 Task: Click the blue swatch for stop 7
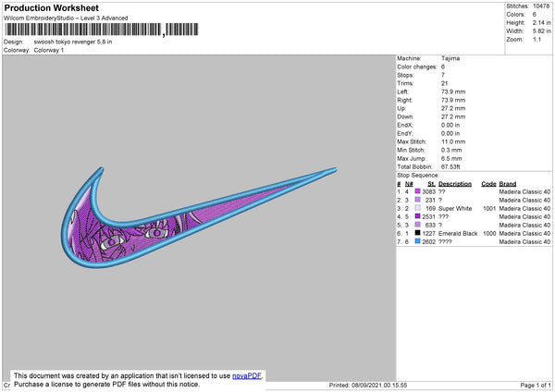click(x=418, y=241)
